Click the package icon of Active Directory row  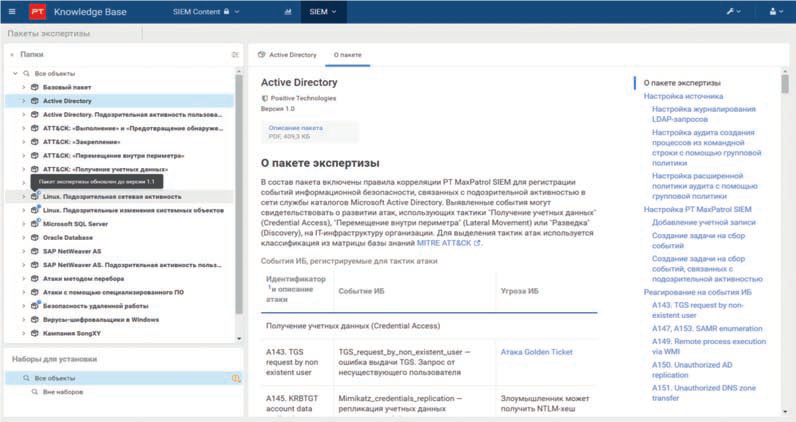35,101
